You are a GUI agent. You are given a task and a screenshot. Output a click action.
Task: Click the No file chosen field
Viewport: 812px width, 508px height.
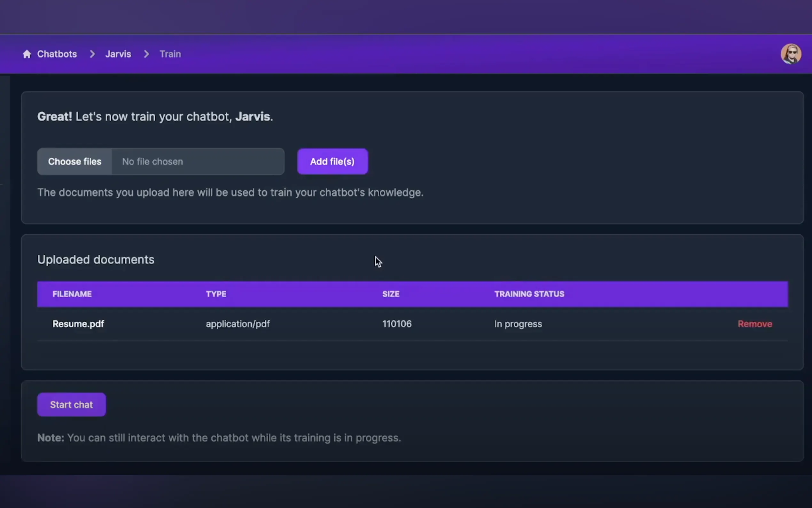(x=198, y=162)
